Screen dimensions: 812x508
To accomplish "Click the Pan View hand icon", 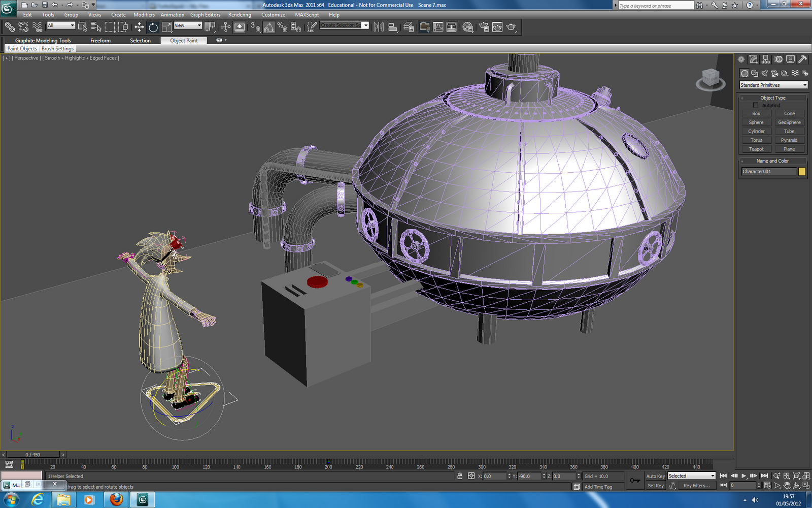I will coord(787,486).
